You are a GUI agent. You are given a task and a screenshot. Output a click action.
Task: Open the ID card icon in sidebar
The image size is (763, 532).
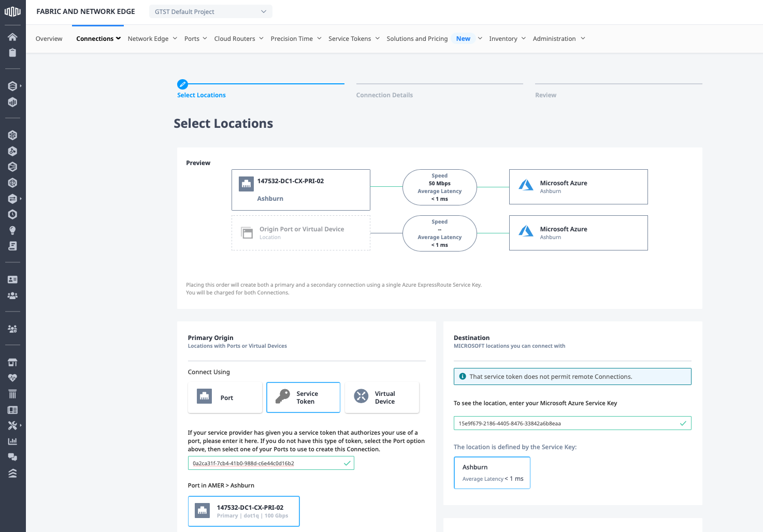click(12, 279)
